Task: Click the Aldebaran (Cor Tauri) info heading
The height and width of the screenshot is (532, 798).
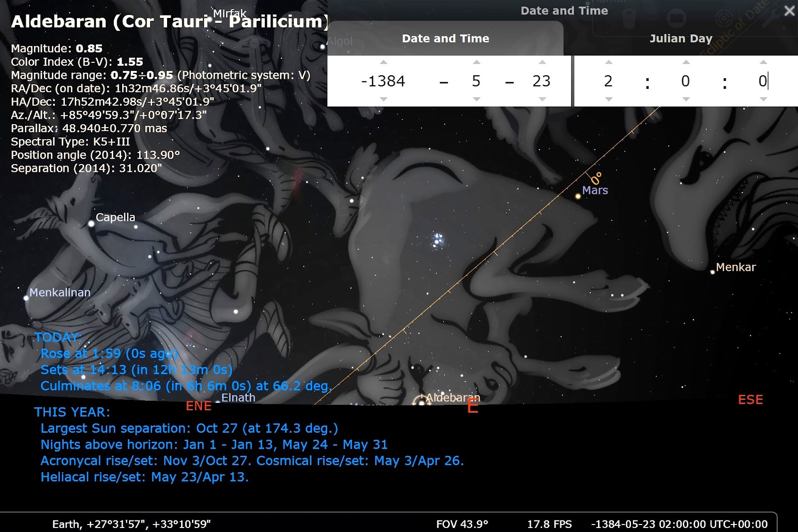Action: coord(170,22)
